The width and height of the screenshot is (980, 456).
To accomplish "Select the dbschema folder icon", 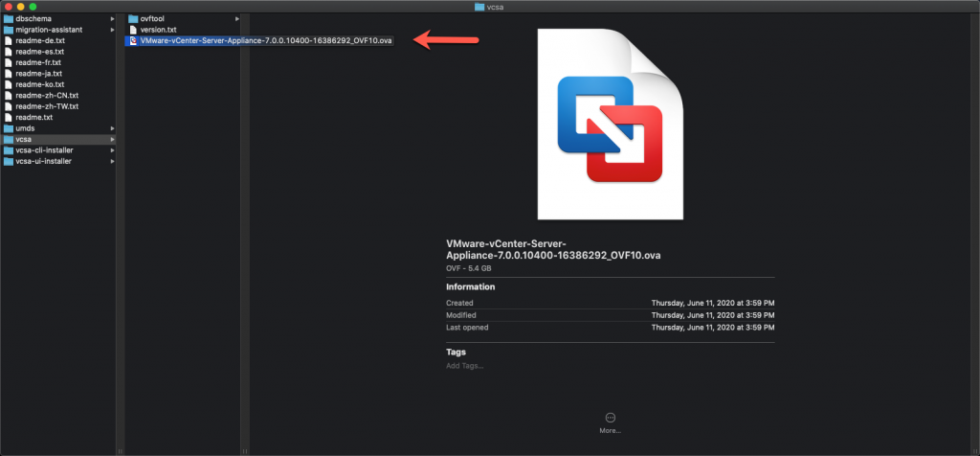I will tap(9, 19).
